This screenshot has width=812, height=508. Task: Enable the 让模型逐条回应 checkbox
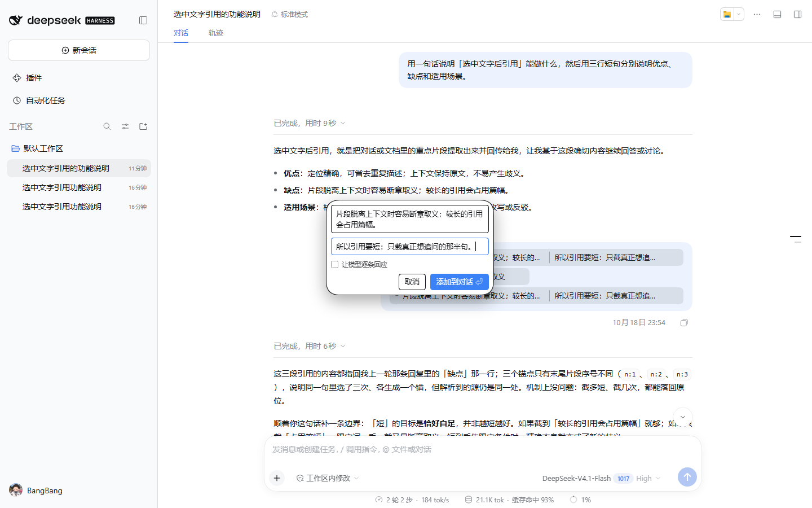pyautogui.click(x=335, y=264)
